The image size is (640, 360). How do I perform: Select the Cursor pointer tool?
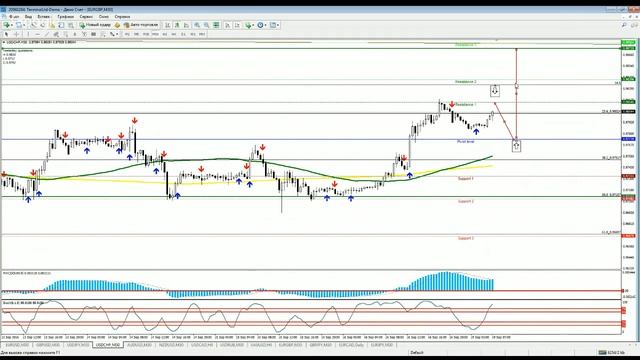[x=6, y=34]
